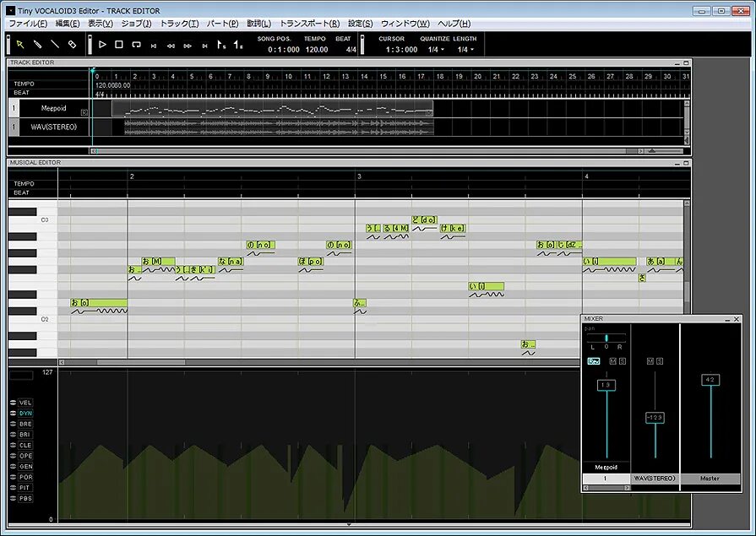This screenshot has height=536, width=756.
Task: Collapse the MIXER panel via its minimize control
Action: 726,319
